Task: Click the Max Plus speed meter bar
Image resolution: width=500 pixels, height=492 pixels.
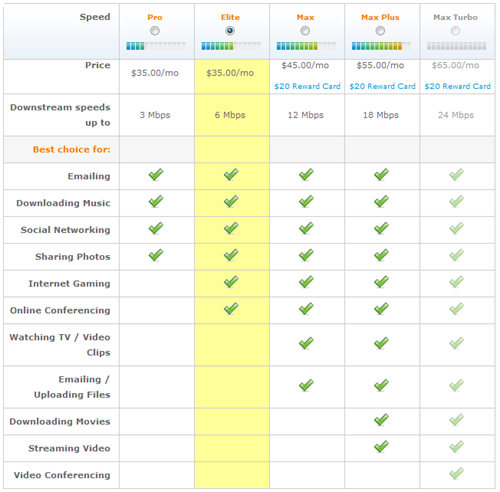Action: 381,46
